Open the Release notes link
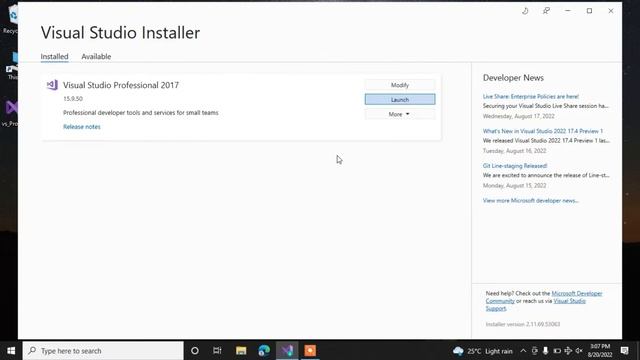 point(82,127)
